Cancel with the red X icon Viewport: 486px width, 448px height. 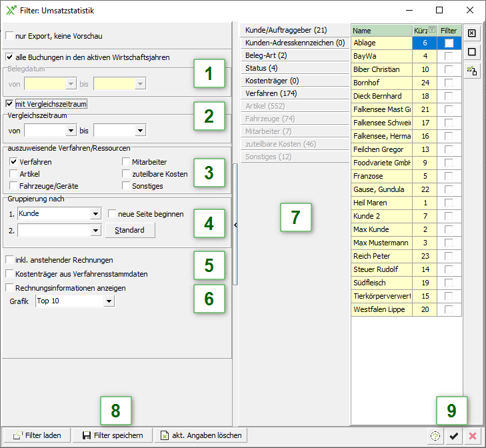[473, 436]
